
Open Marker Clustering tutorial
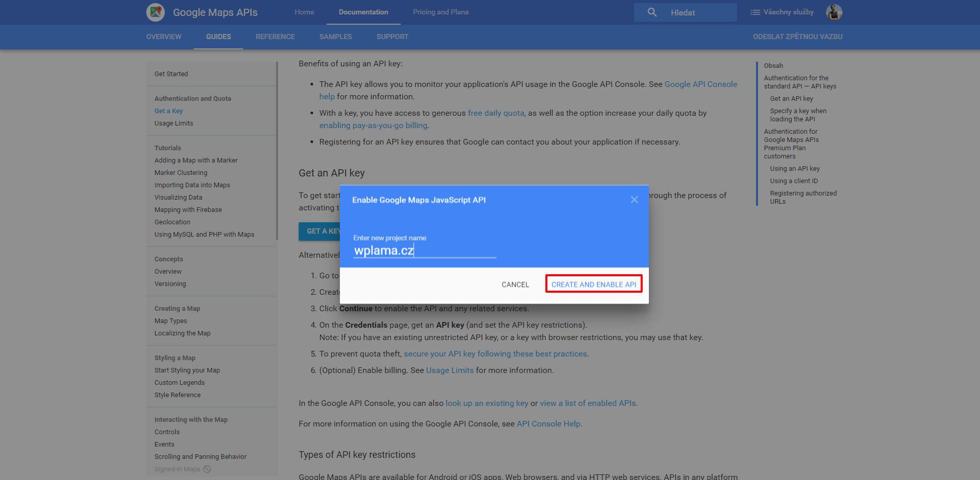tap(181, 172)
